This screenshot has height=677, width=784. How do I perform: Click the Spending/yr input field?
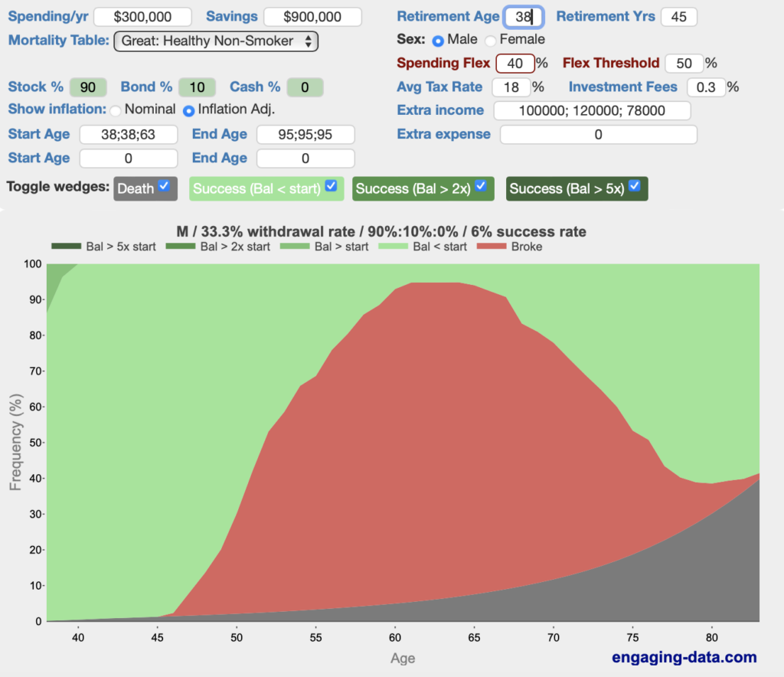click(142, 17)
